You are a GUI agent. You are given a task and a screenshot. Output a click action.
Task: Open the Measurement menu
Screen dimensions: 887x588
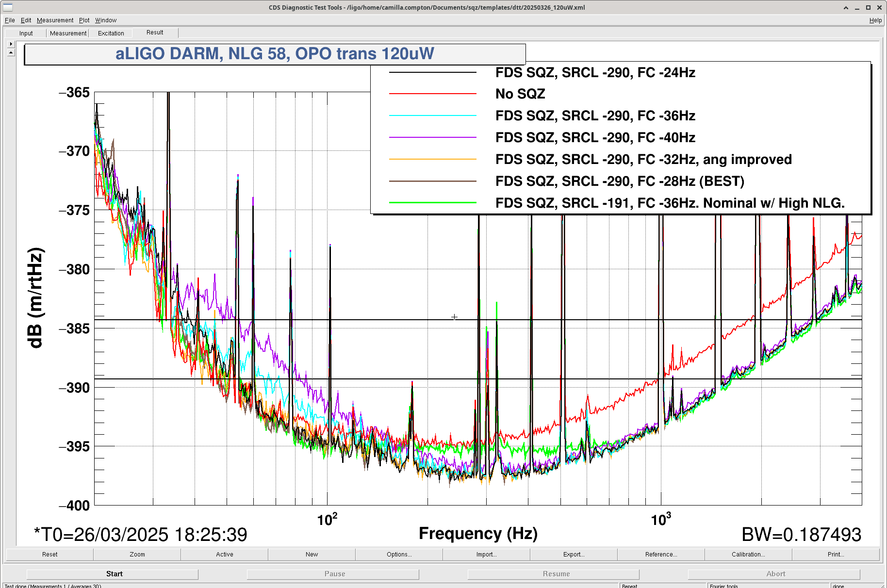point(55,20)
